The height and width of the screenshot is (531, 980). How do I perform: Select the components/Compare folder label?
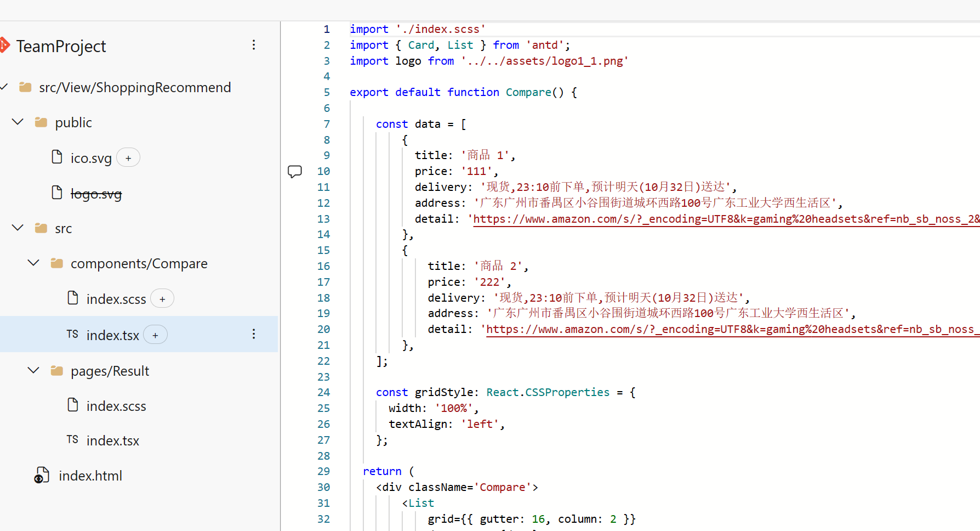coord(139,264)
